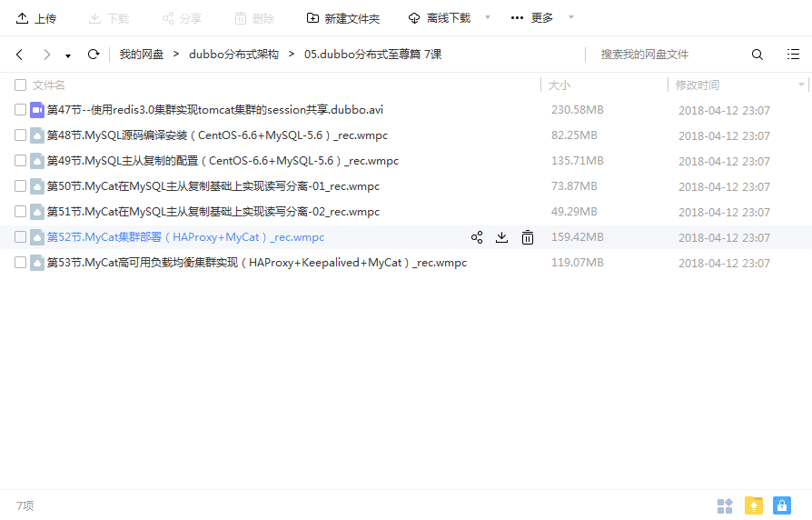Check the box for 第47节 avi file
Viewport: 812px width, 520px height.
tap(20, 110)
